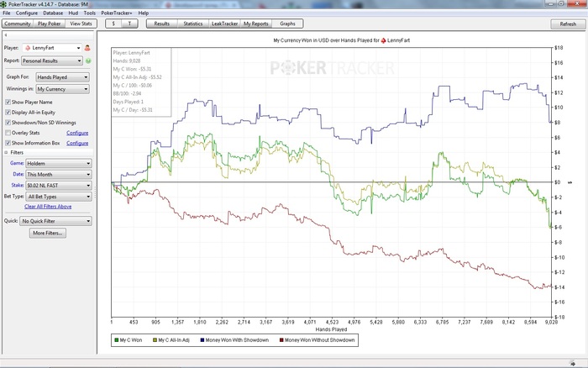The width and height of the screenshot is (588, 368).
Task: Click the My C All-In Adj legend swatch
Action: tap(155, 340)
